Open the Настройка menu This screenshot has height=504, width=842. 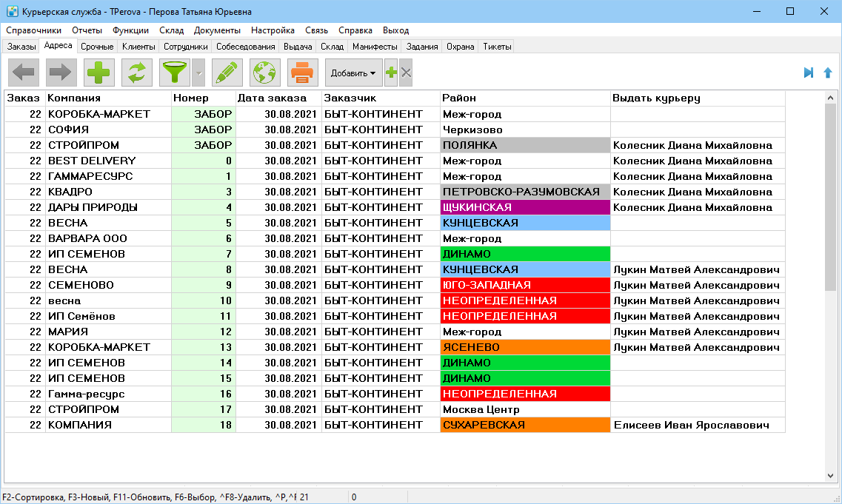click(x=273, y=30)
